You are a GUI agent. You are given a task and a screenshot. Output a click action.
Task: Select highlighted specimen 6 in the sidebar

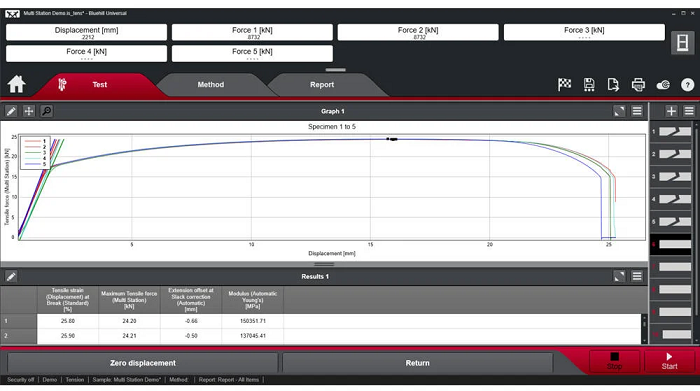671,244
